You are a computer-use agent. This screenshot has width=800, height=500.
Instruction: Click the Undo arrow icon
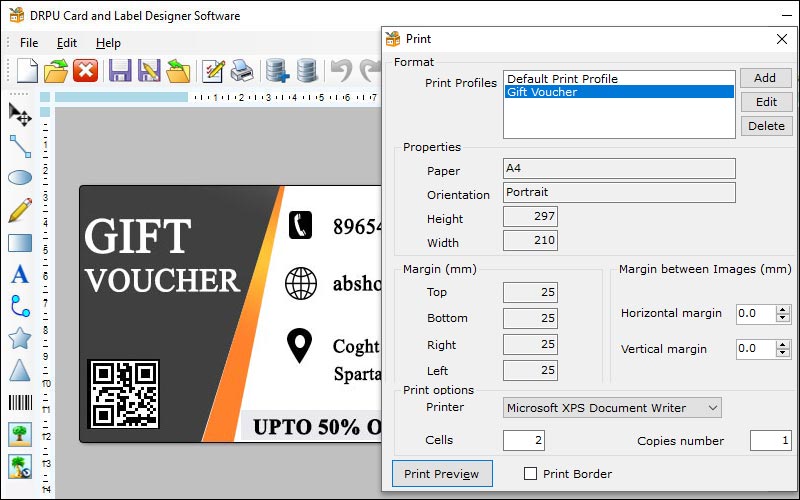tap(341, 70)
